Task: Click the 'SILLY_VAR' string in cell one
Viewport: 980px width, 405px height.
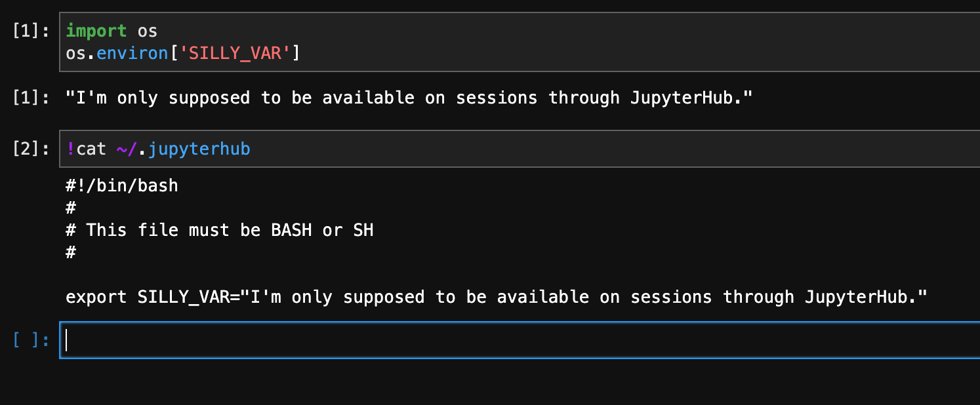Action: [x=234, y=53]
